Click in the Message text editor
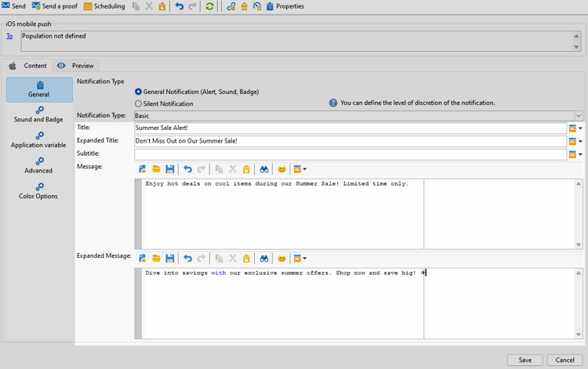The width and height of the screenshot is (588, 369). click(x=358, y=214)
